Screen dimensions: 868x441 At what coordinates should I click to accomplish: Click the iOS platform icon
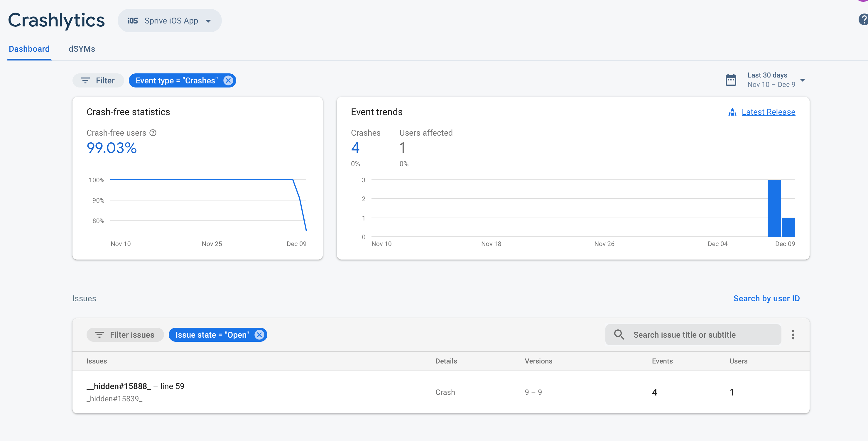click(x=133, y=21)
